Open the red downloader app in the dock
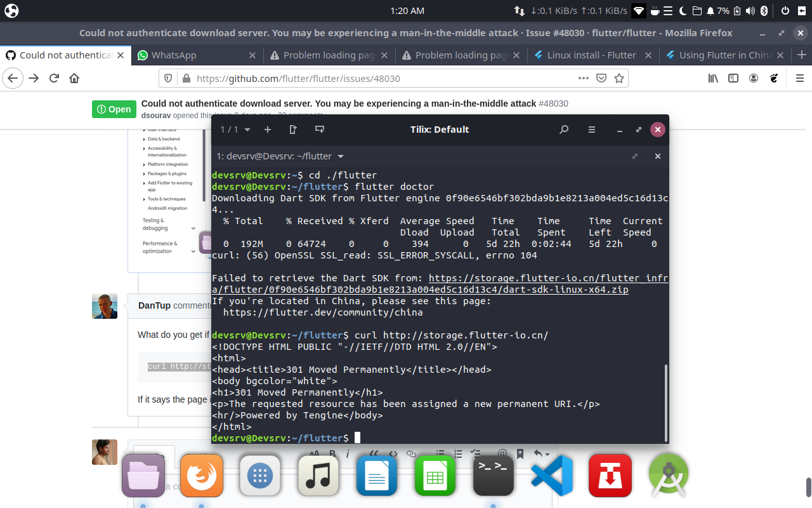Screen dimensions: 812x508 [610, 475]
